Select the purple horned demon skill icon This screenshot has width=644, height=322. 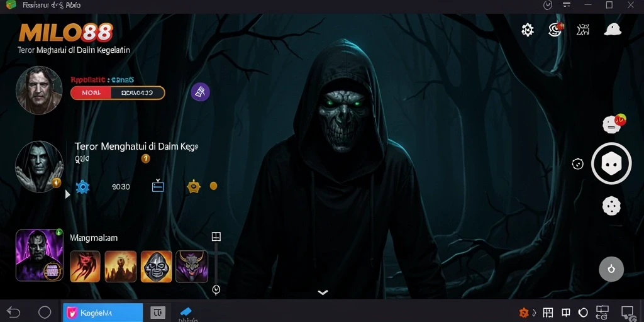(x=192, y=267)
